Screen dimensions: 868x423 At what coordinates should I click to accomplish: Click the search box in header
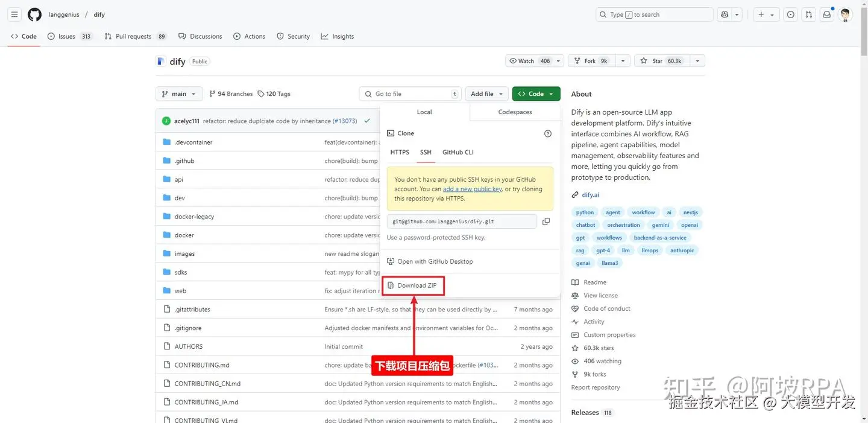(654, 14)
